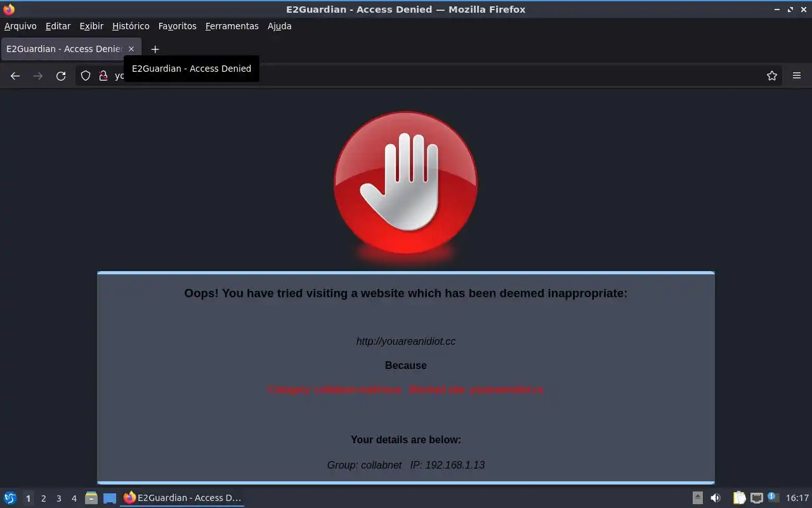
Task: Open the Editar menu
Action: click(x=58, y=26)
